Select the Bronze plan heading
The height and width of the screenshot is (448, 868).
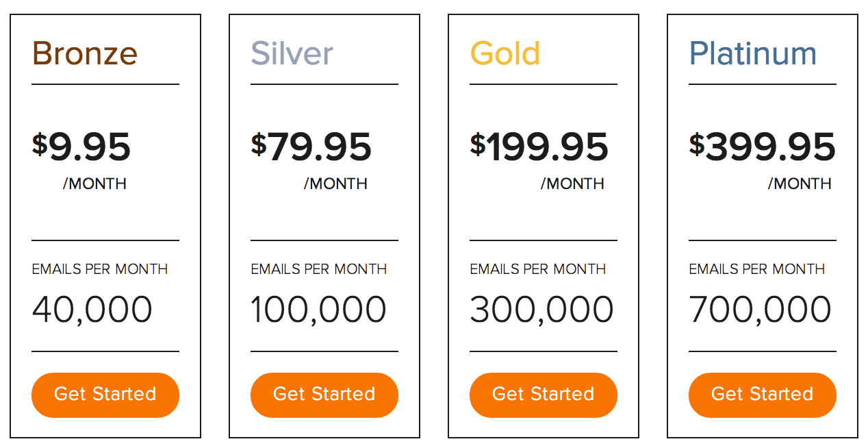point(85,53)
